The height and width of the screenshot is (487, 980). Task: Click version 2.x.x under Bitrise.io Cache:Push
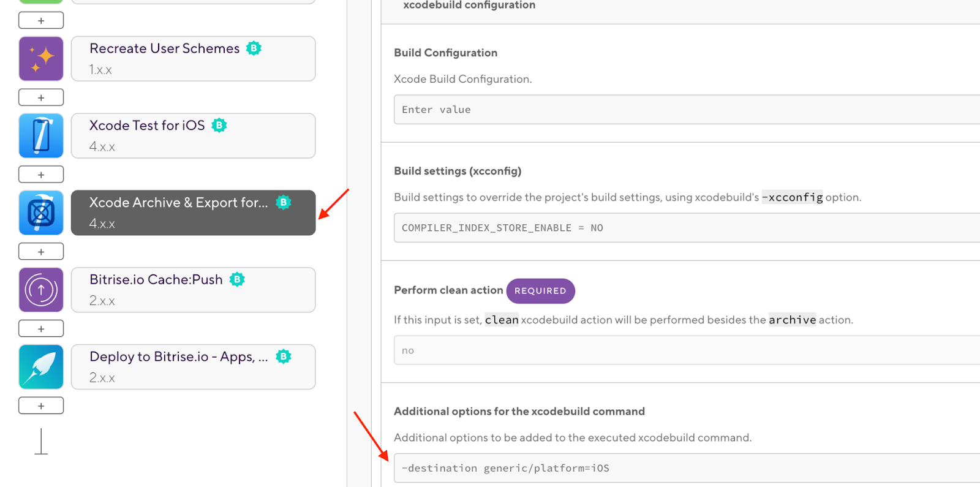(x=102, y=301)
